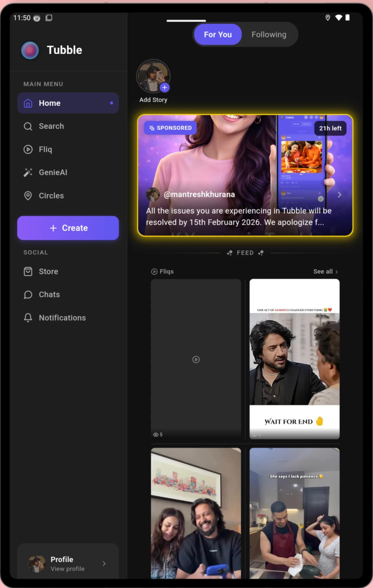Viewport: 373px width, 588px height.
Task: Open Notifications via the bell icon
Action: point(28,318)
